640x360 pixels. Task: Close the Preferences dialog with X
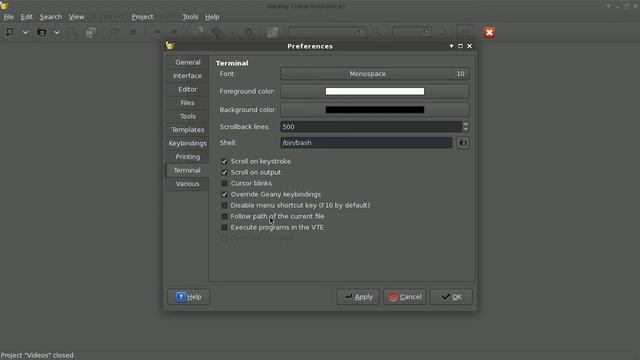pyautogui.click(x=469, y=46)
